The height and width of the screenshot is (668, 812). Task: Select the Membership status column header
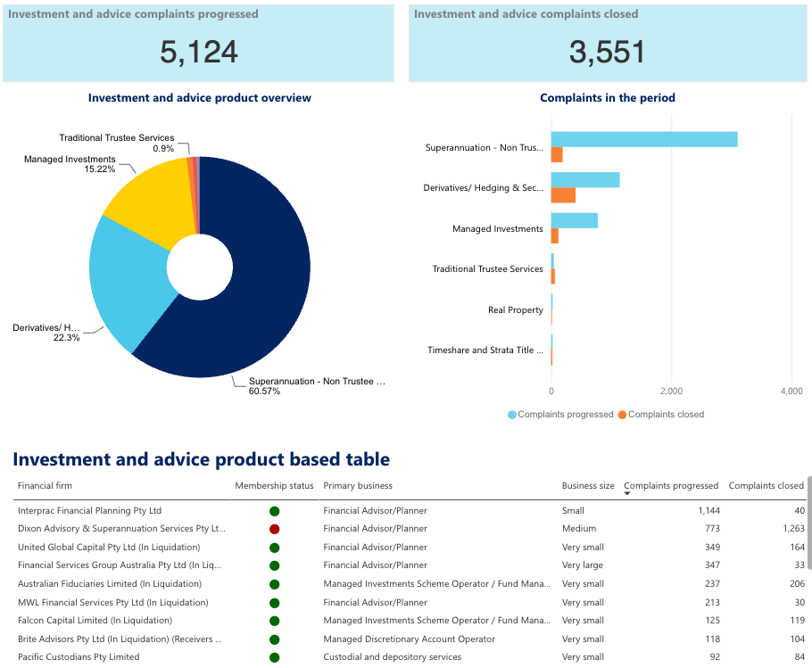point(274,485)
